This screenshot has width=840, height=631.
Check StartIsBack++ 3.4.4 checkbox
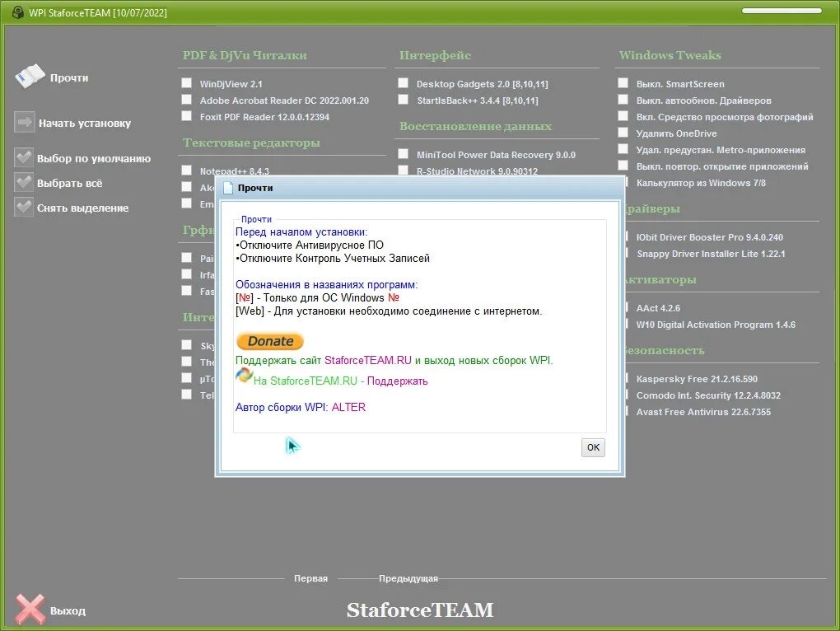[x=404, y=100]
